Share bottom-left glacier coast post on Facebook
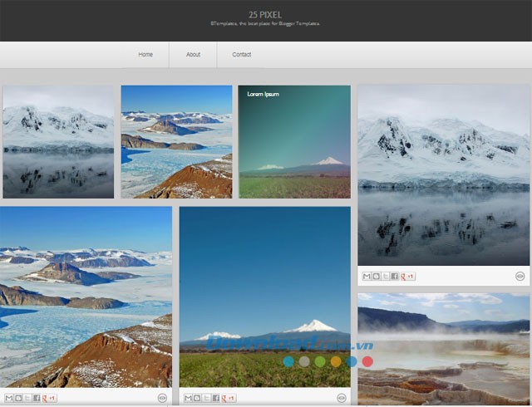 point(36,398)
